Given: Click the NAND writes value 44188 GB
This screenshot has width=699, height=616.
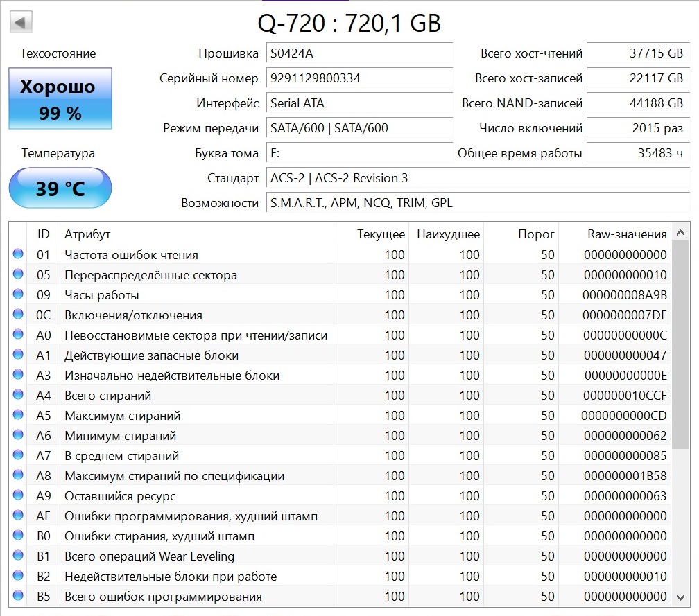Looking at the screenshot, I should point(639,103).
